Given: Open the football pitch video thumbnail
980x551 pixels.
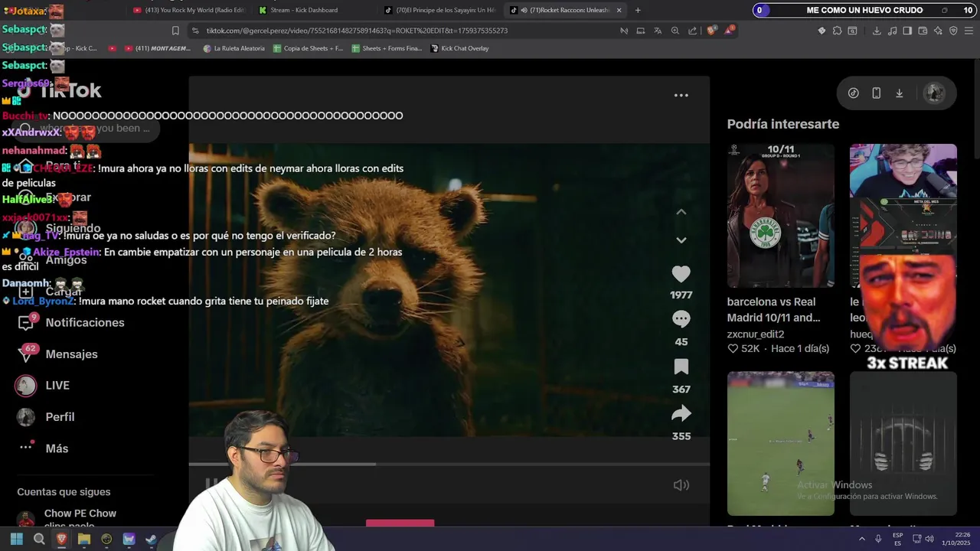Looking at the screenshot, I should pos(780,444).
